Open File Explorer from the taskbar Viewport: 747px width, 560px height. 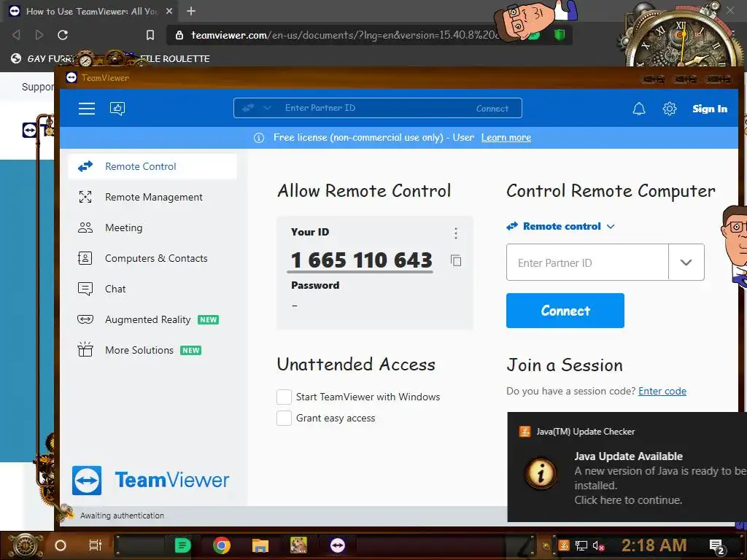(x=260, y=545)
